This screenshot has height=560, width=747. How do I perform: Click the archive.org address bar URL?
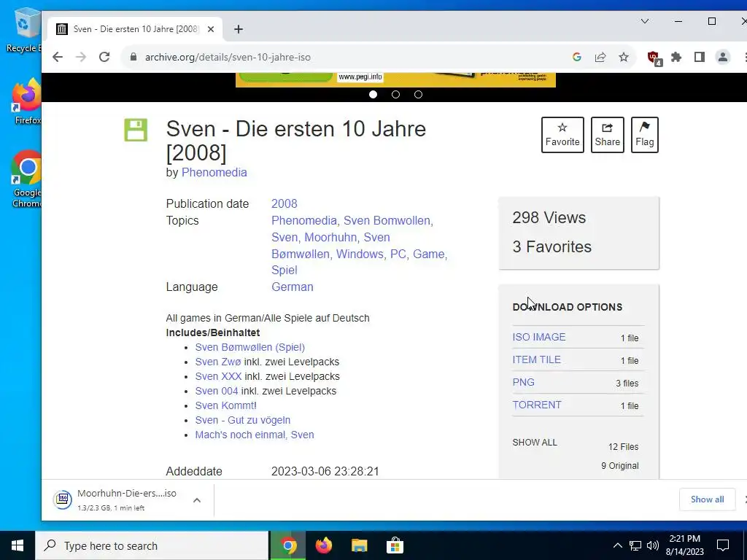[x=228, y=57]
